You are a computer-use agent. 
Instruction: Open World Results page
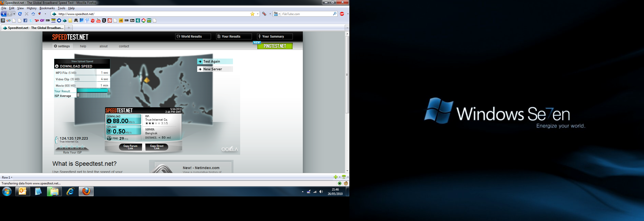(x=193, y=36)
